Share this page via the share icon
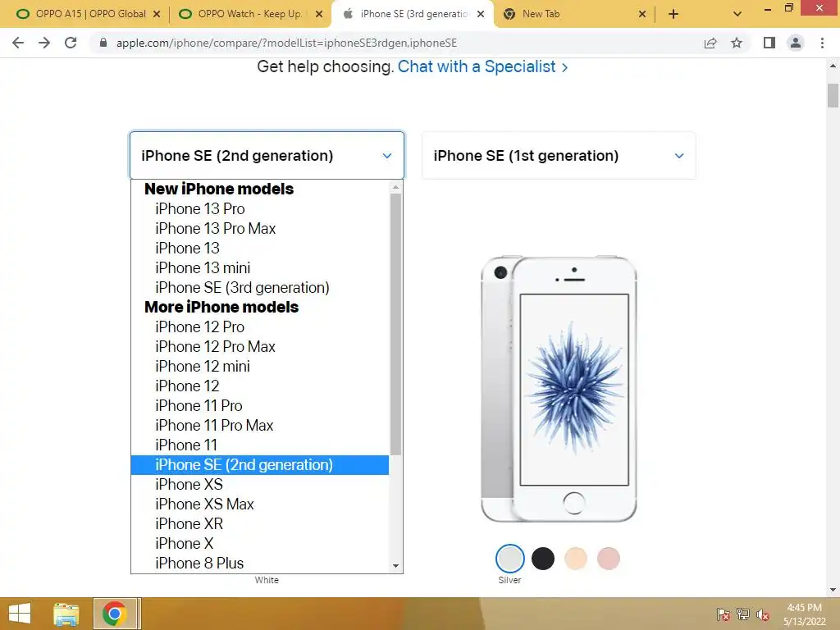Viewport: 840px width, 630px height. pyautogui.click(x=710, y=43)
